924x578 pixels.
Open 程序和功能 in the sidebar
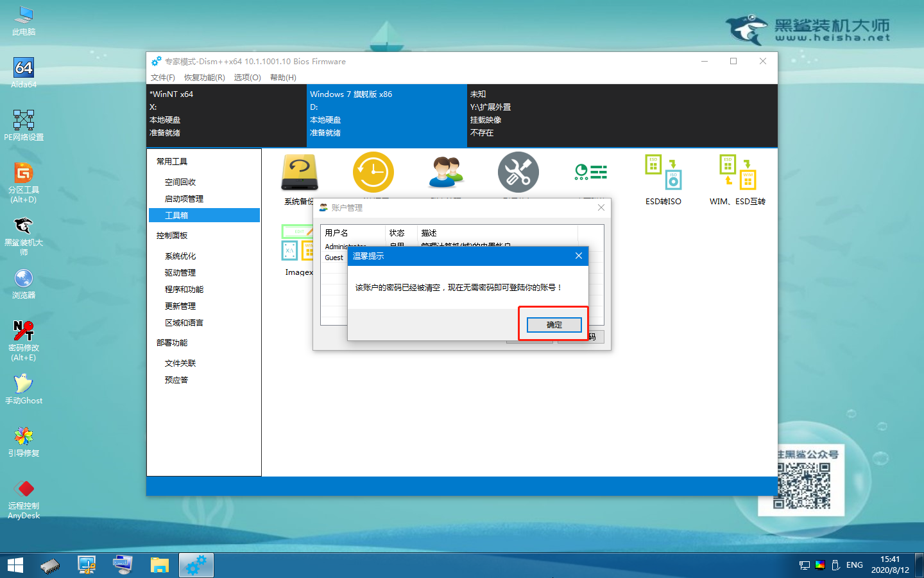click(x=184, y=290)
